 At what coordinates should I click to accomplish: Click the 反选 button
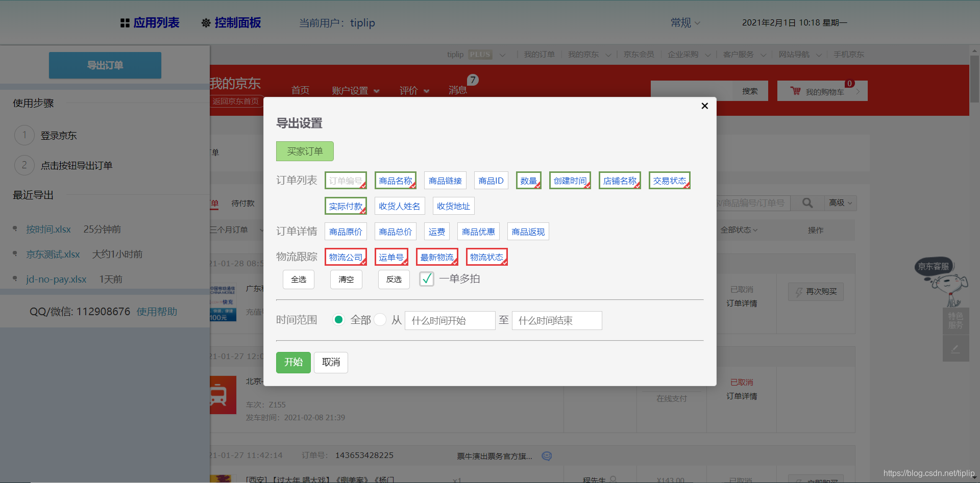pyautogui.click(x=394, y=279)
